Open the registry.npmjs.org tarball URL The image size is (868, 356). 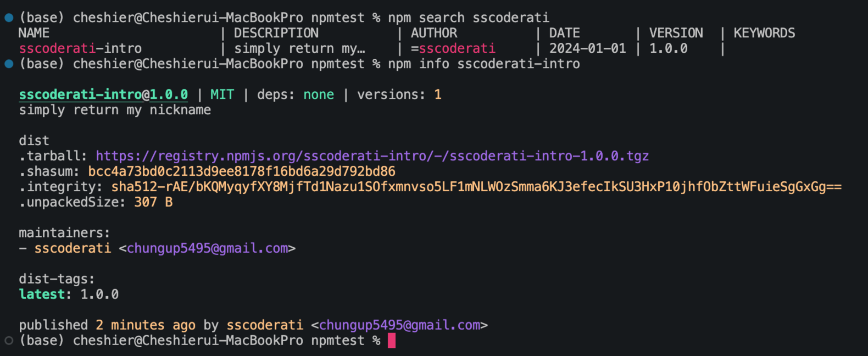click(x=372, y=156)
